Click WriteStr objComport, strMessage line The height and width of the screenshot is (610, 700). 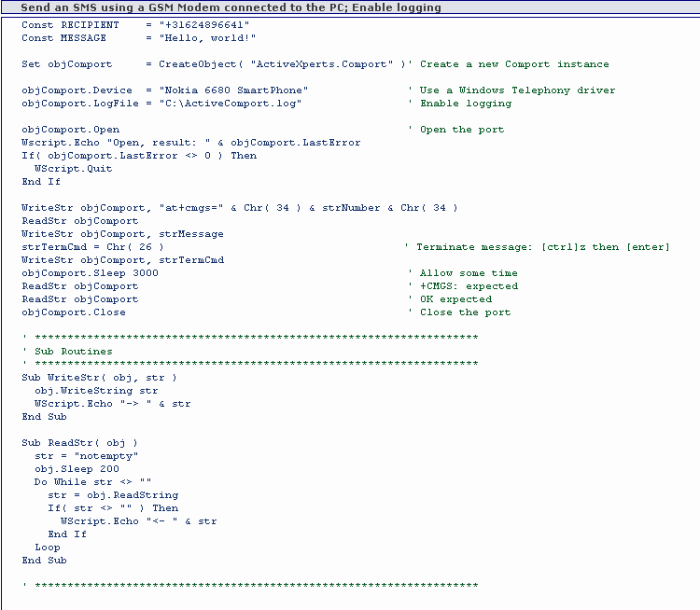tap(122, 234)
